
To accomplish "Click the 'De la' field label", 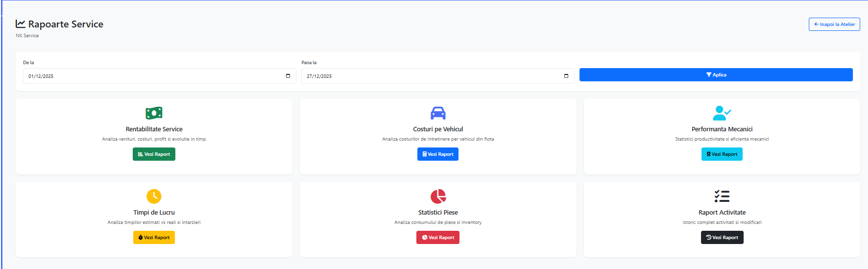I will point(28,63).
